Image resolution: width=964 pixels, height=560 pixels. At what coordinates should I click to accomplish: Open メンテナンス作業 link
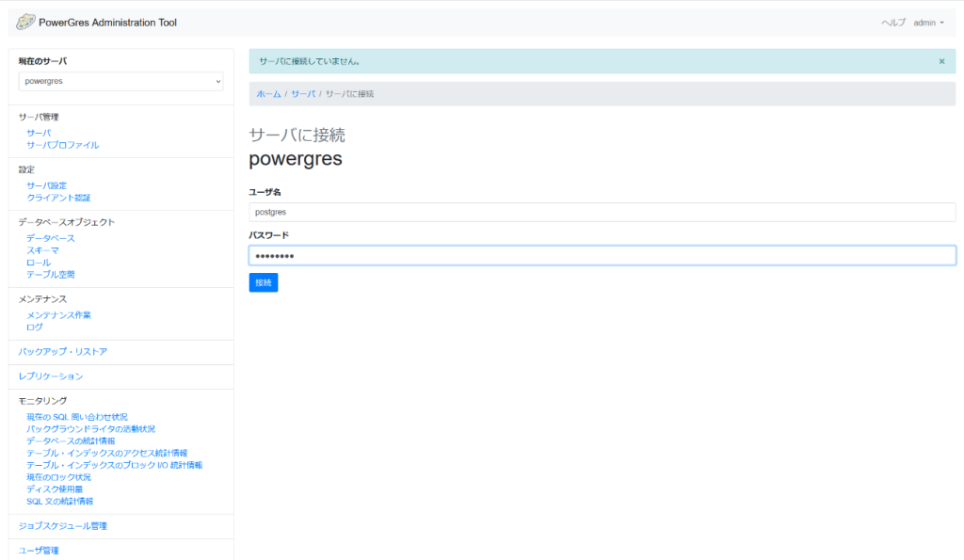click(x=58, y=315)
